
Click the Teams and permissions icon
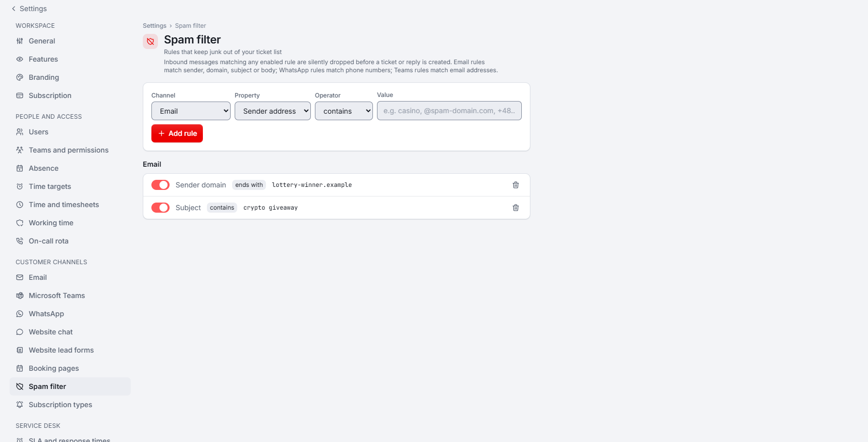point(20,150)
